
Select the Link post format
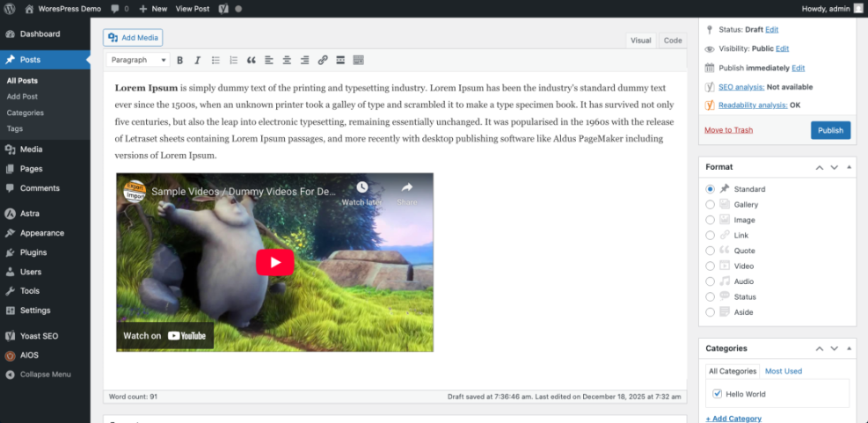(x=711, y=236)
